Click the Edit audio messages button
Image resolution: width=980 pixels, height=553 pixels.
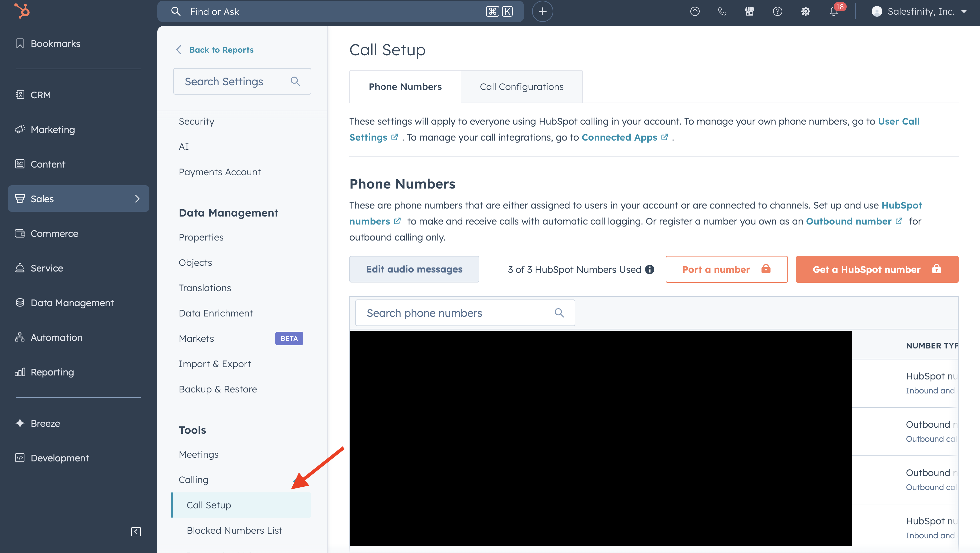pyautogui.click(x=414, y=269)
